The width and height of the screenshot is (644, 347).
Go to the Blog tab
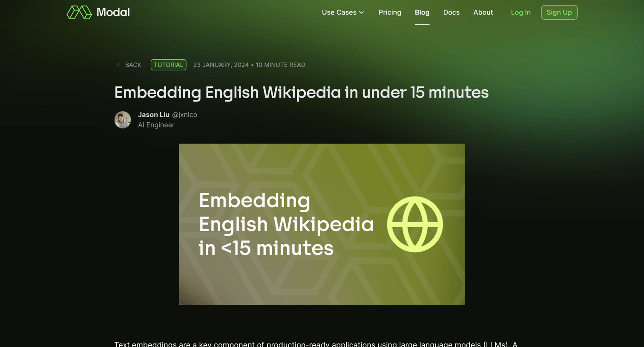click(x=422, y=12)
